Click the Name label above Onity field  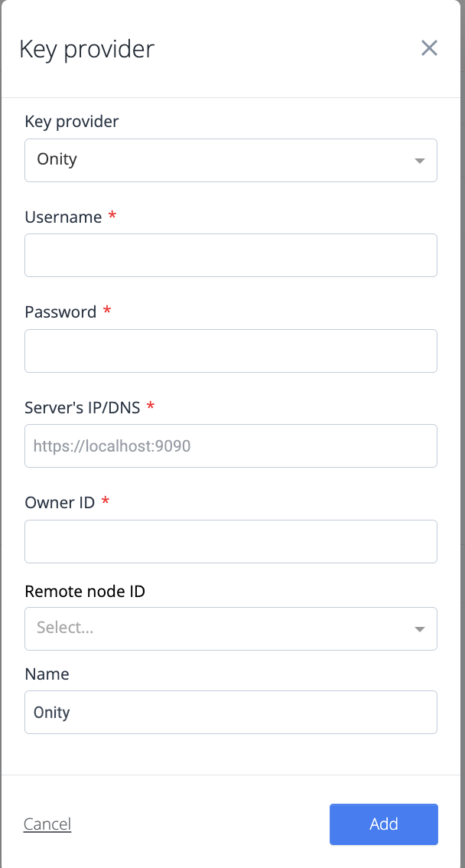point(46,674)
